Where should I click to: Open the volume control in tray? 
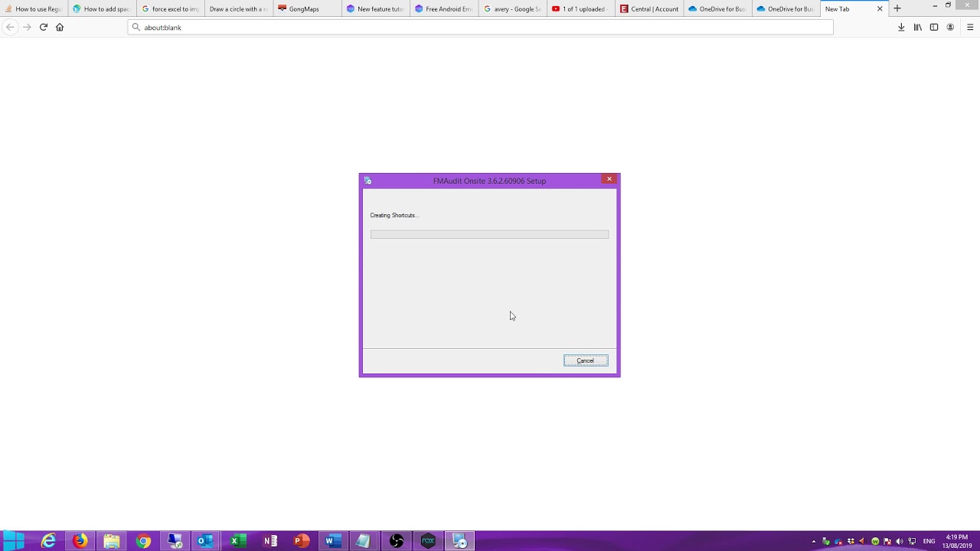point(899,542)
